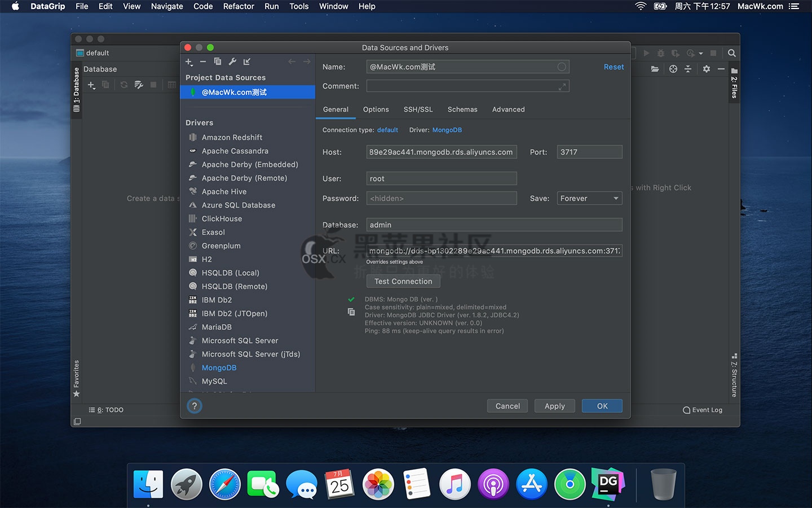Click the OK button
812x508 pixels.
602,406
